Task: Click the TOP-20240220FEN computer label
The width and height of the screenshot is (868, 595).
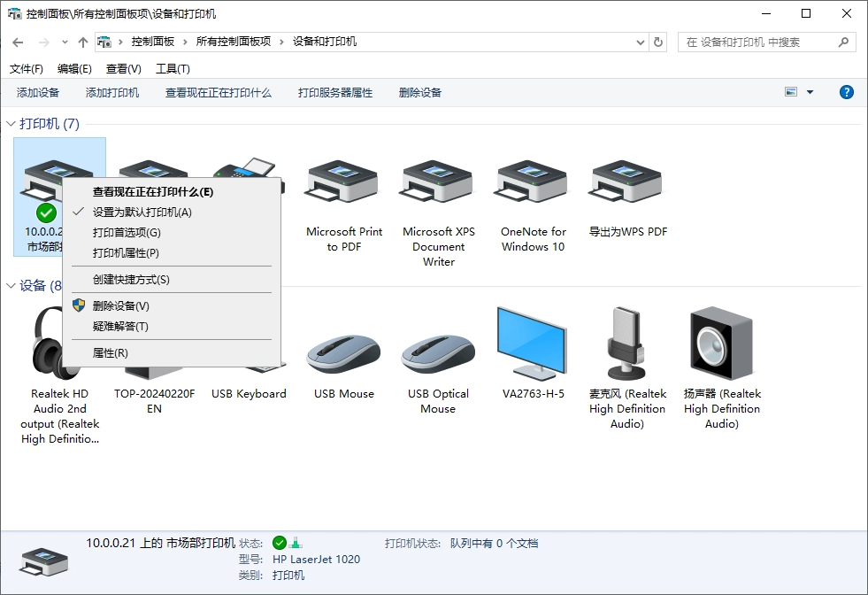Action: [155, 401]
